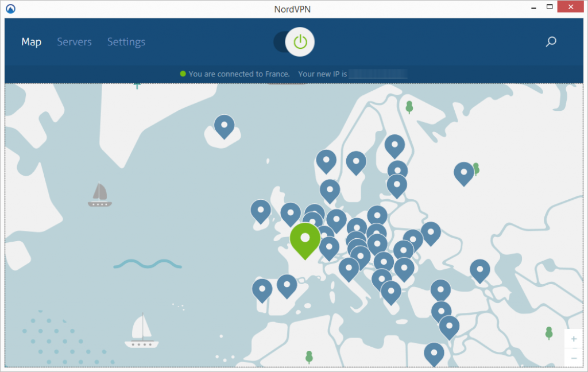The height and width of the screenshot is (372, 588).
Task: Click the green France server pin
Action: [x=305, y=241]
